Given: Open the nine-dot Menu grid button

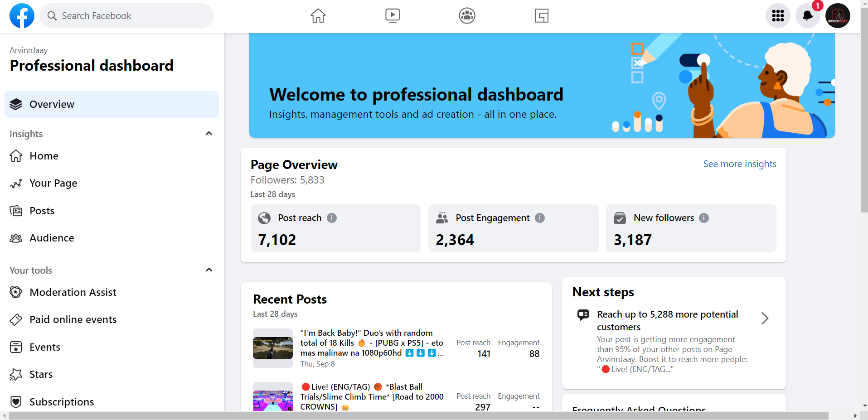Looking at the screenshot, I should [778, 16].
